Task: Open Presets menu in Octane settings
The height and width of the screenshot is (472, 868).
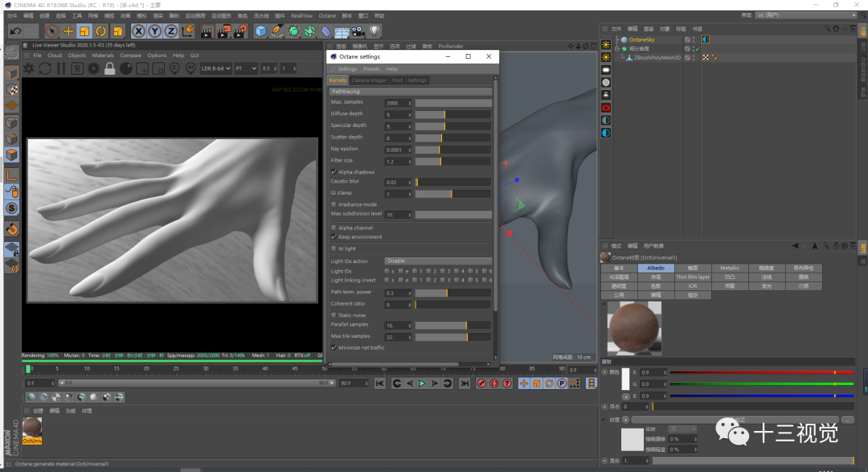Action: (371, 69)
